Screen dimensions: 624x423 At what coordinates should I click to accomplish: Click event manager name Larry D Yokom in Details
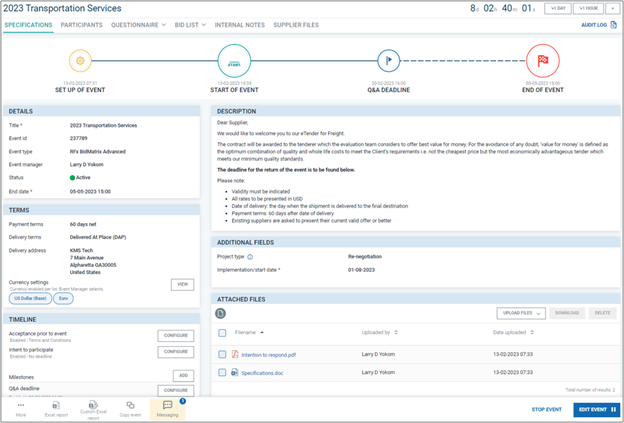click(x=86, y=165)
